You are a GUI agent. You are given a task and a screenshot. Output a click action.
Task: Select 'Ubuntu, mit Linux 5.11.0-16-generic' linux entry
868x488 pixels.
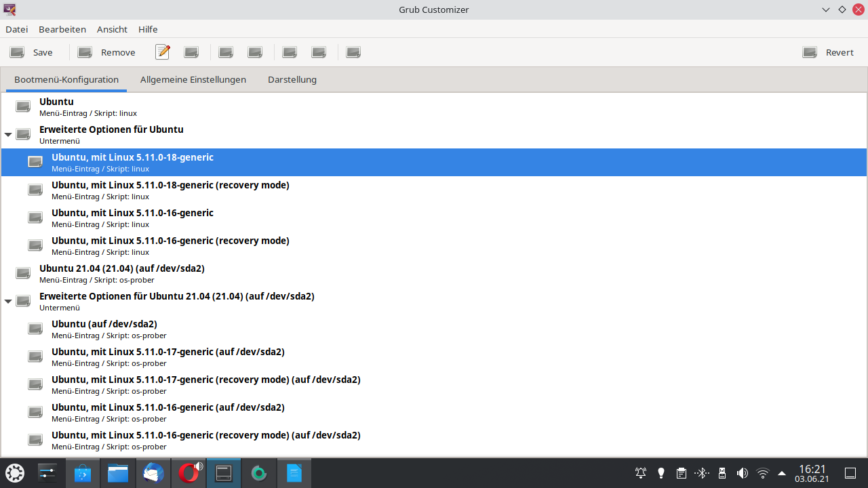coord(434,218)
